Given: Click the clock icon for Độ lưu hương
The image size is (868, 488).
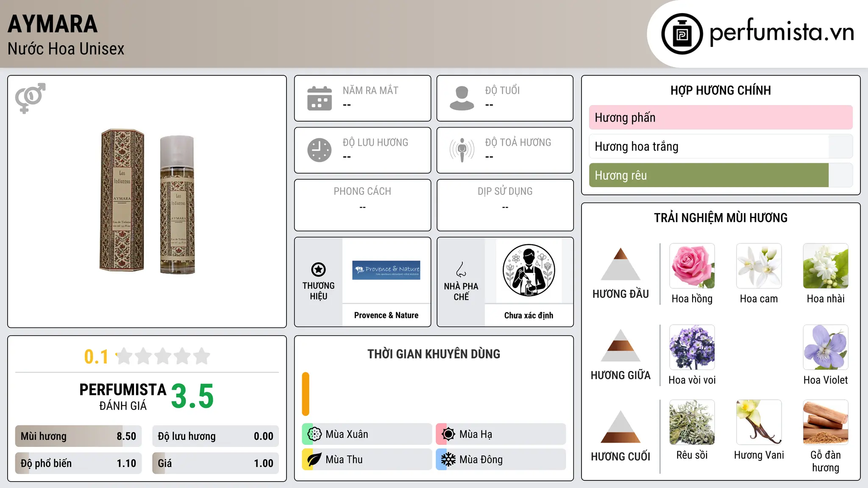Looking at the screenshot, I should click(320, 150).
